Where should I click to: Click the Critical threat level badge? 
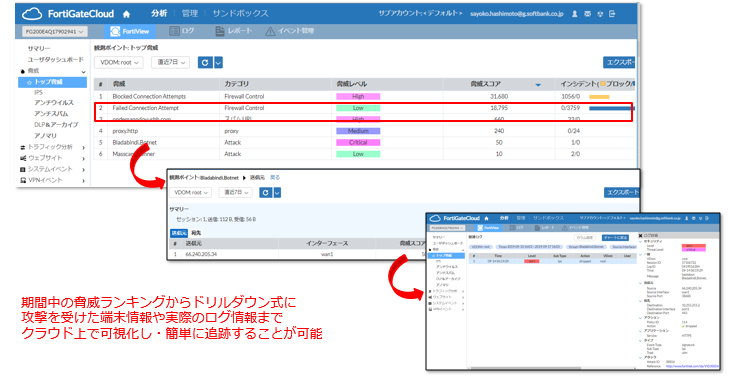(x=358, y=142)
